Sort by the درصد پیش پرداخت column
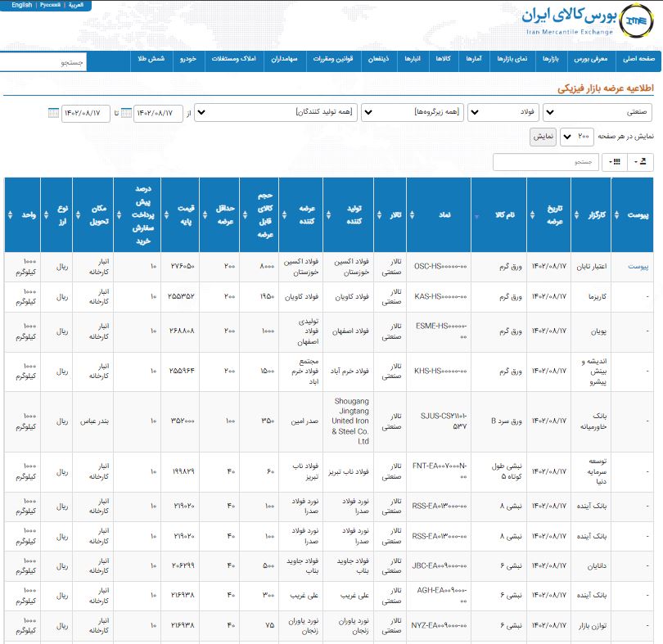This screenshot has width=663, height=644. point(137,215)
